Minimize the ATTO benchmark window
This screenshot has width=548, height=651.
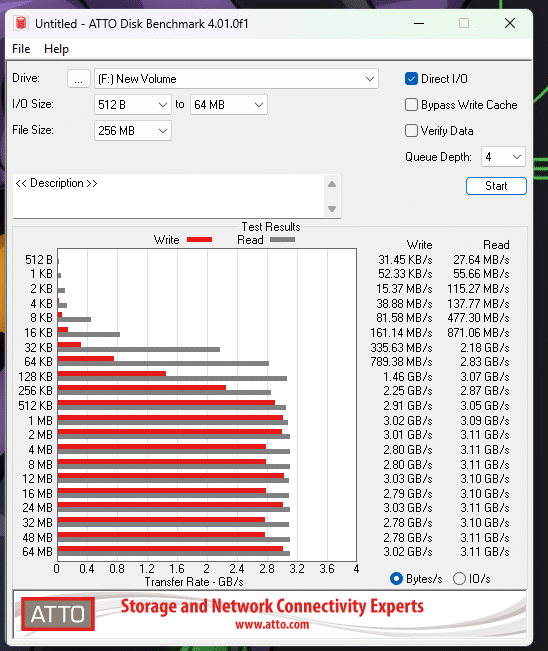[x=419, y=24]
